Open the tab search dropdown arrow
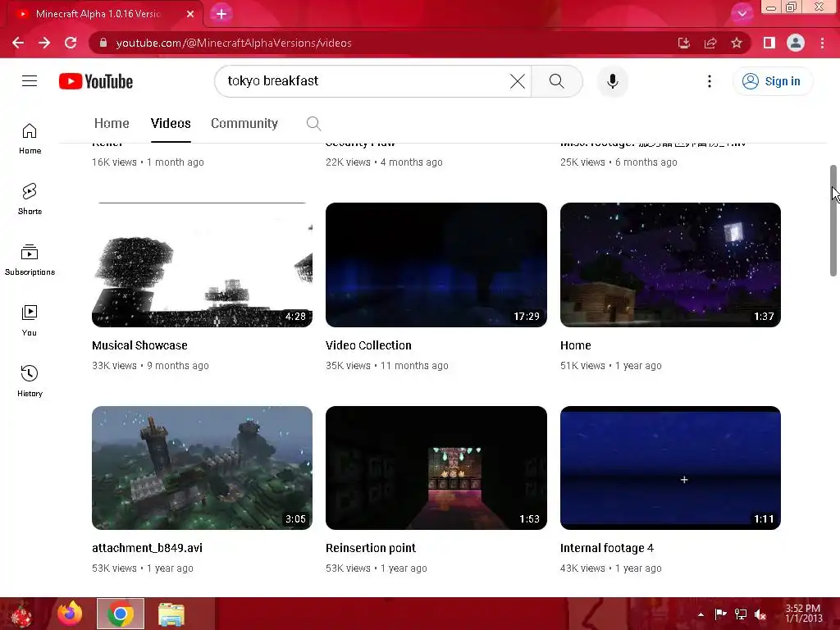This screenshot has height=630, width=840. (x=742, y=13)
